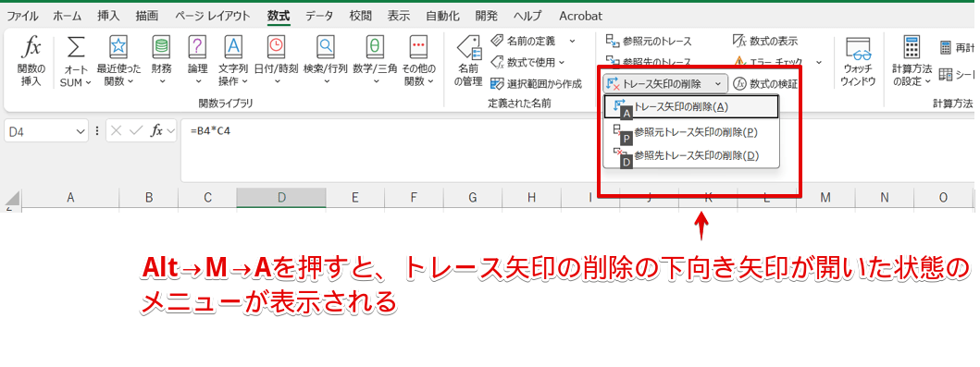
Task: Switch to the ページ レイアウト tab
Action: [x=213, y=17]
